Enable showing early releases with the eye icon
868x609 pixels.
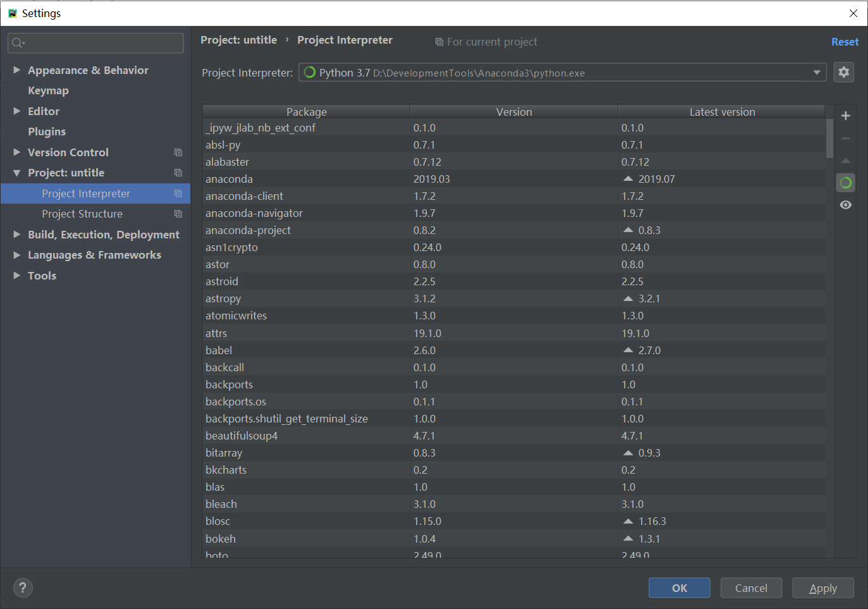point(845,204)
